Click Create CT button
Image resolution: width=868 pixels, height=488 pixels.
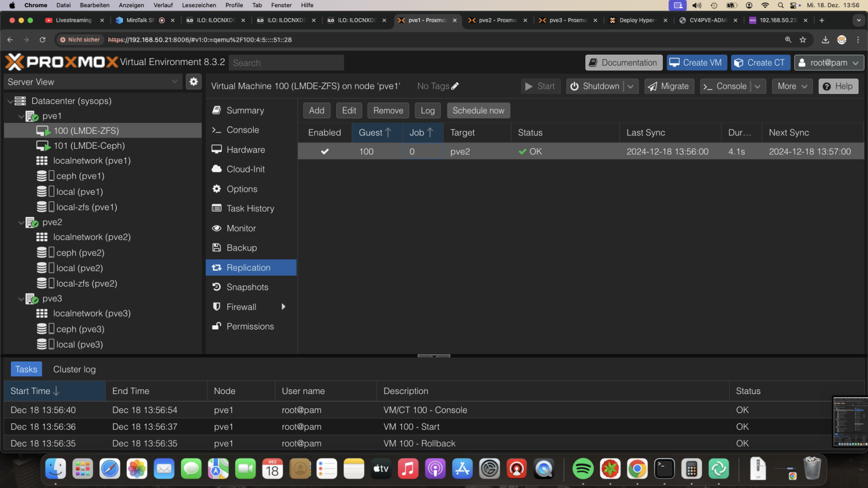tap(761, 62)
